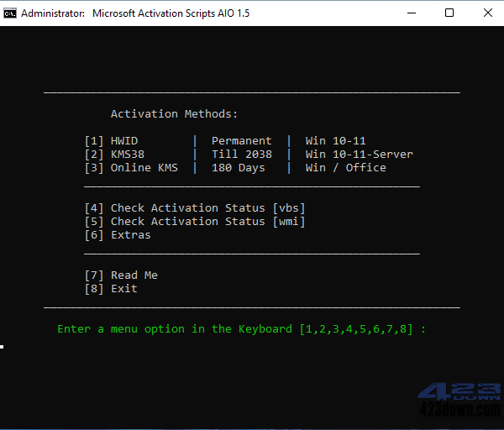Screen dimensions: 504x430
Task: Click the [8] Exit option
Action: click(x=111, y=289)
